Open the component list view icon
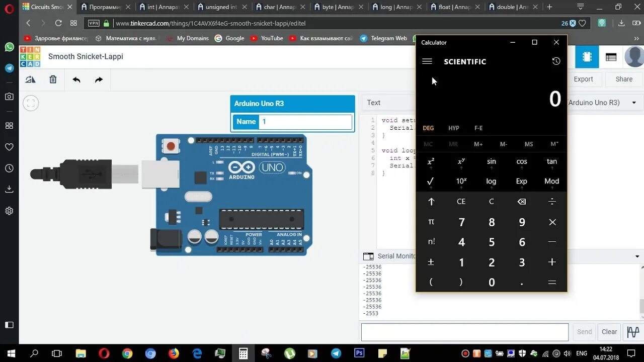Screen dimensions: 644x362 (x=611, y=57)
